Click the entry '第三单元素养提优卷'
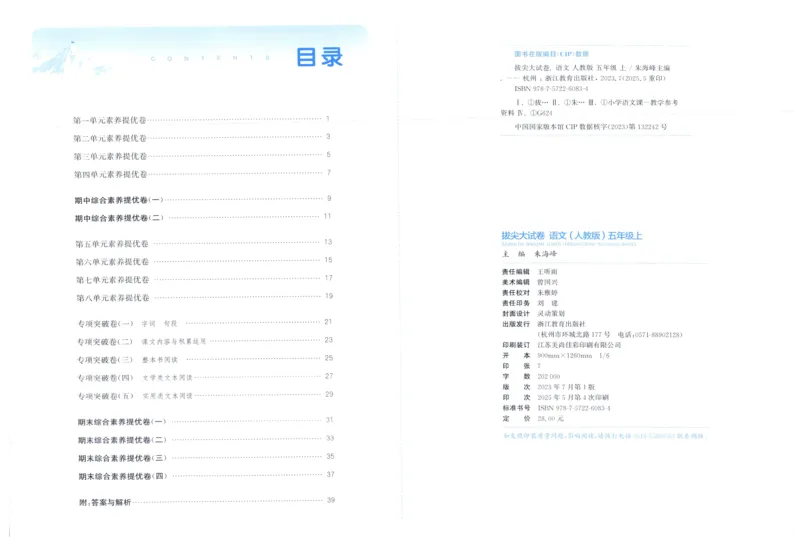This screenshot has height=546, width=800. click(110, 156)
